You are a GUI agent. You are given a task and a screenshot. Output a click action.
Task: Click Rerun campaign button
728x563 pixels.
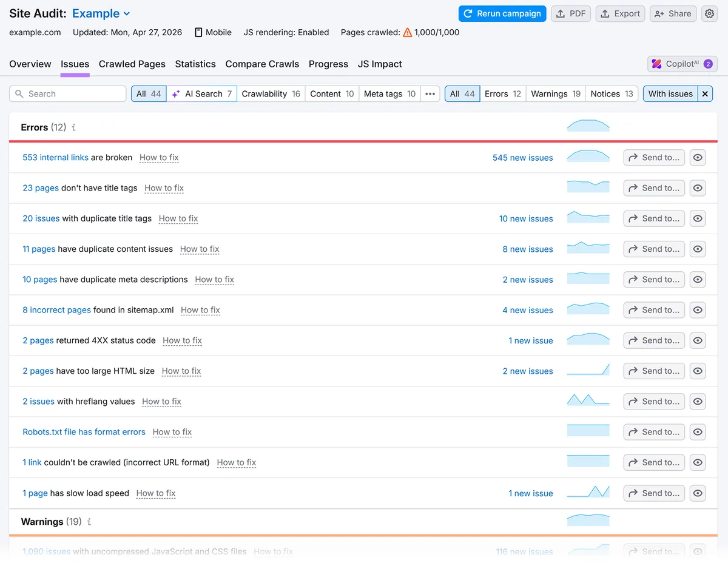502,13
